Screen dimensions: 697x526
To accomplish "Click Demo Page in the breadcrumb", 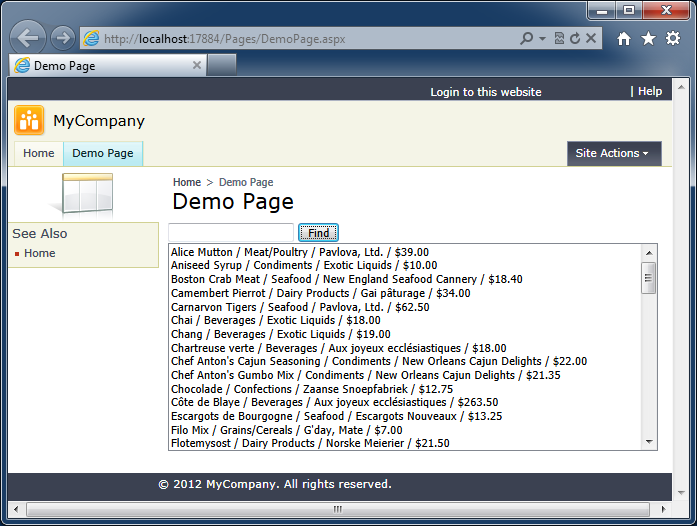I will (246, 182).
